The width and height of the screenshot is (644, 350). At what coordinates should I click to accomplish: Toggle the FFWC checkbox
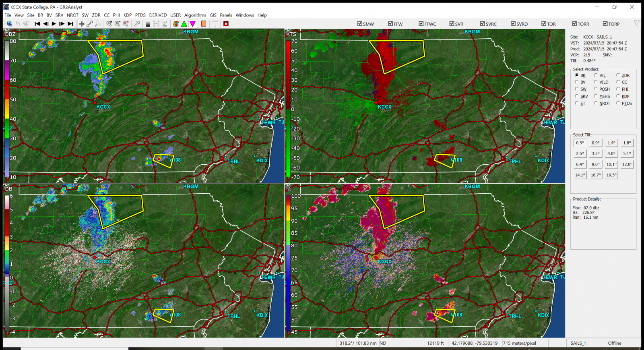click(x=421, y=24)
